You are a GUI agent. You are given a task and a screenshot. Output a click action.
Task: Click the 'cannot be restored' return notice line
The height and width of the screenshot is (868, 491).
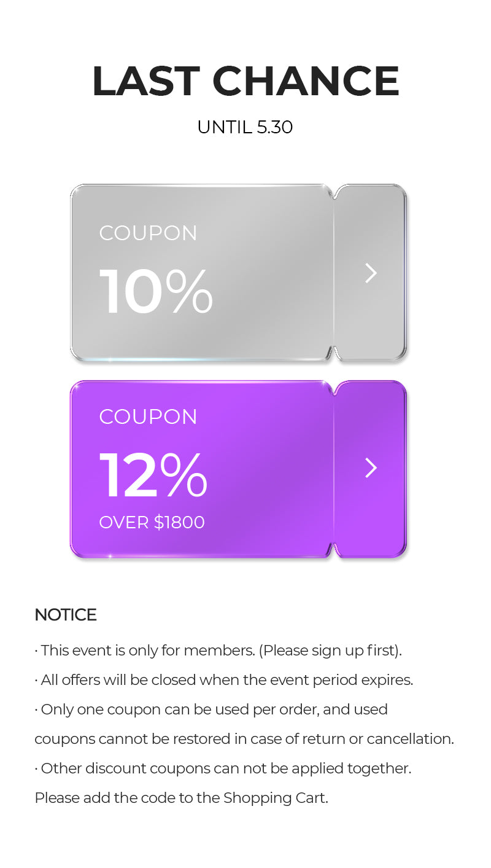coord(244,739)
